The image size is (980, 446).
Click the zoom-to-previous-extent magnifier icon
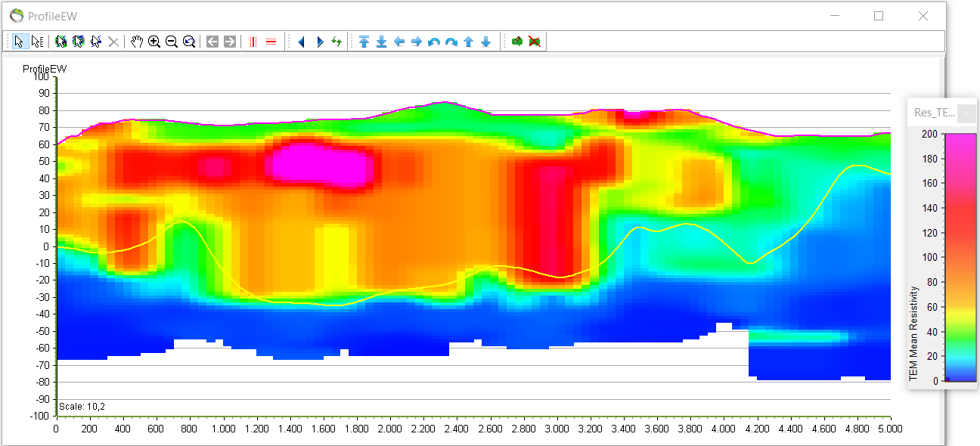(190, 42)
